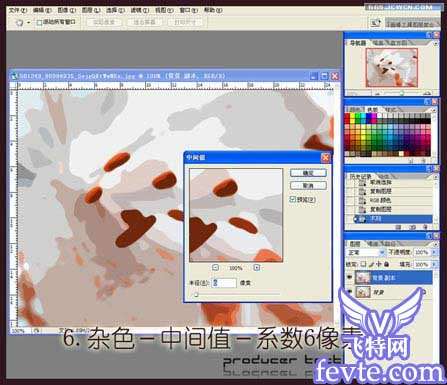The image size is (447, 385).
Task: Click the History panel trash icon
Action: pos(425,227)
